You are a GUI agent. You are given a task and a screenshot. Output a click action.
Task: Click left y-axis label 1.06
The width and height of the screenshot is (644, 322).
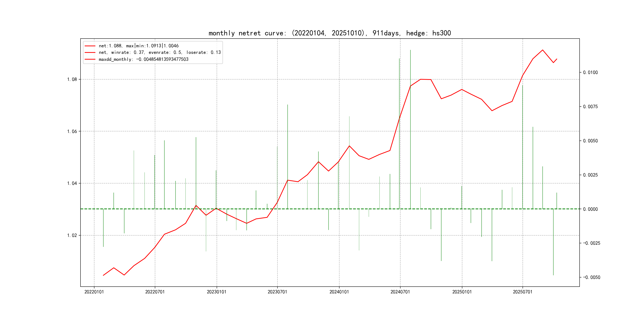pyautogui.click(x=72, y=132)
